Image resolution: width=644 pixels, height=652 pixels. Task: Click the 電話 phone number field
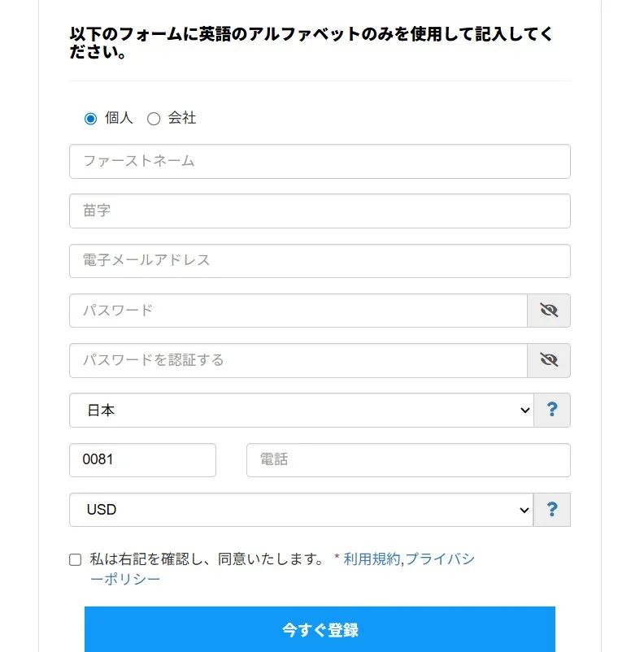pyautogui.click(x=407, y=459)
